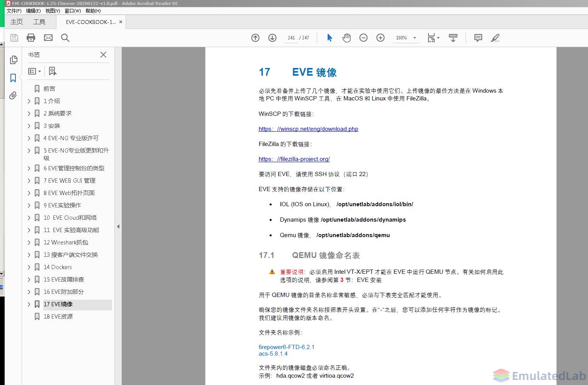Click the Send by email envelope icon

tap(48, 38)
